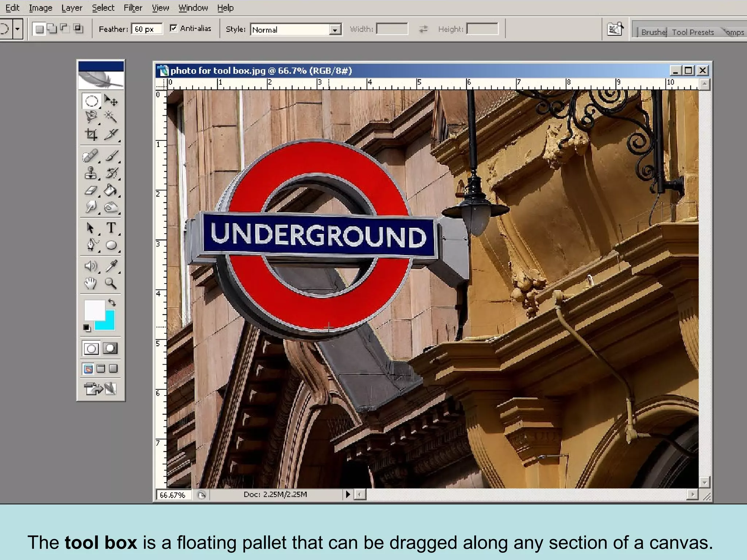Pick the Eyedropper tool
Viewport: 747px width, 560px height.
pyautogui.click(x=111, y=266)
